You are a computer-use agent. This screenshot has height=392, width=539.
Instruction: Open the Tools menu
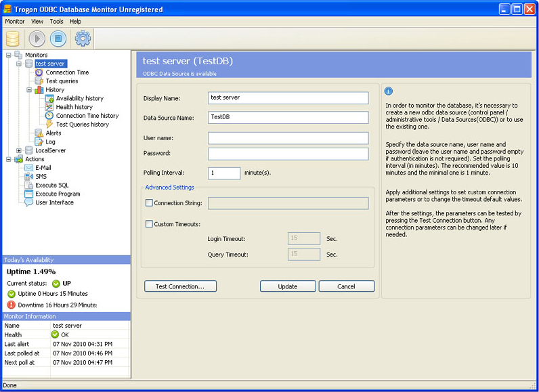56,22
